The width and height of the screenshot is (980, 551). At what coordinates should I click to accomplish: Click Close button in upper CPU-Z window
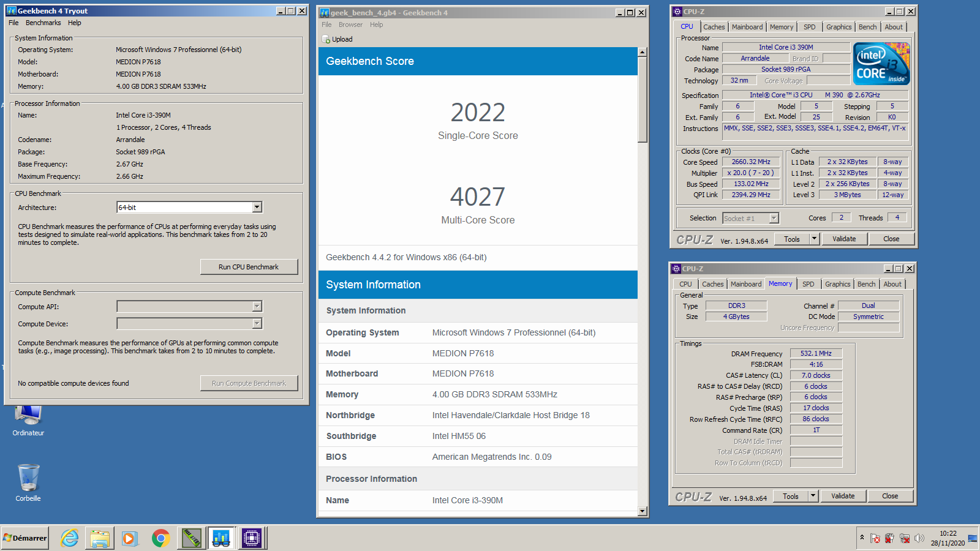click(891, 239)
